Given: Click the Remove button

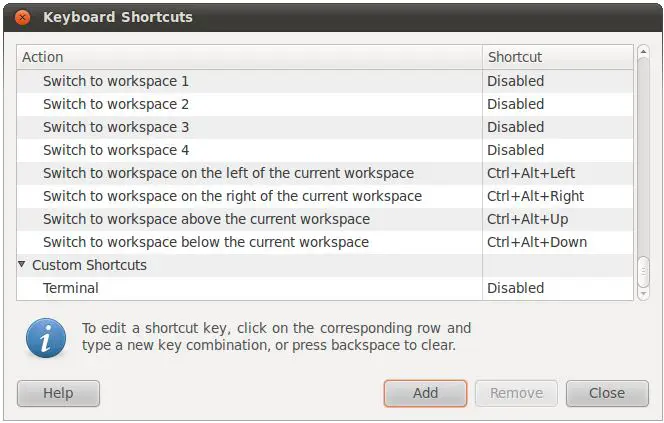Looking at the screenshot, I should 516,393.
